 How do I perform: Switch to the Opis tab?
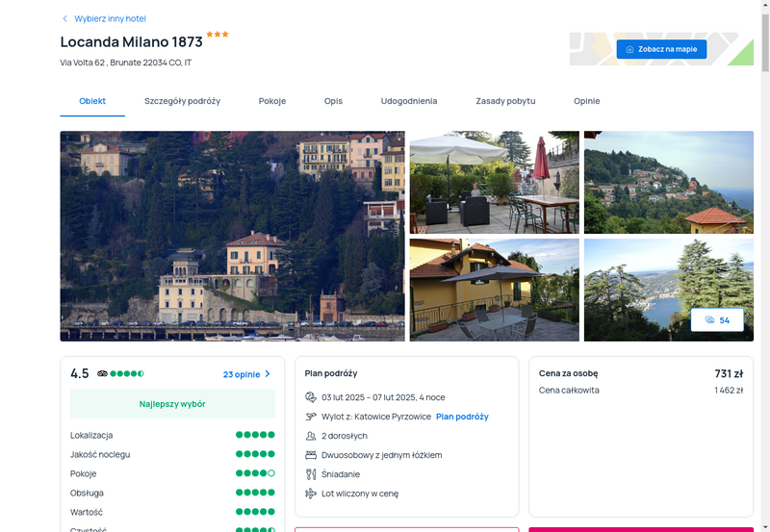[x=333, y=101]
